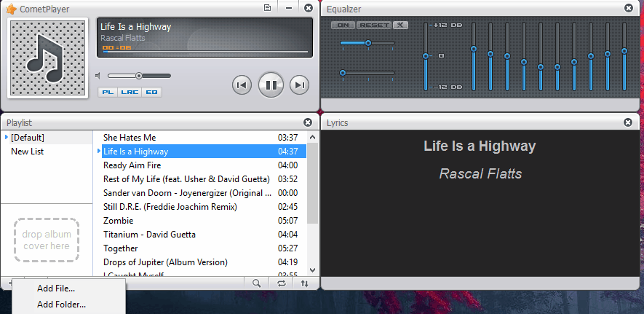
Task: Toggle the playlist panel with PL
Action: tap(108, 92)
